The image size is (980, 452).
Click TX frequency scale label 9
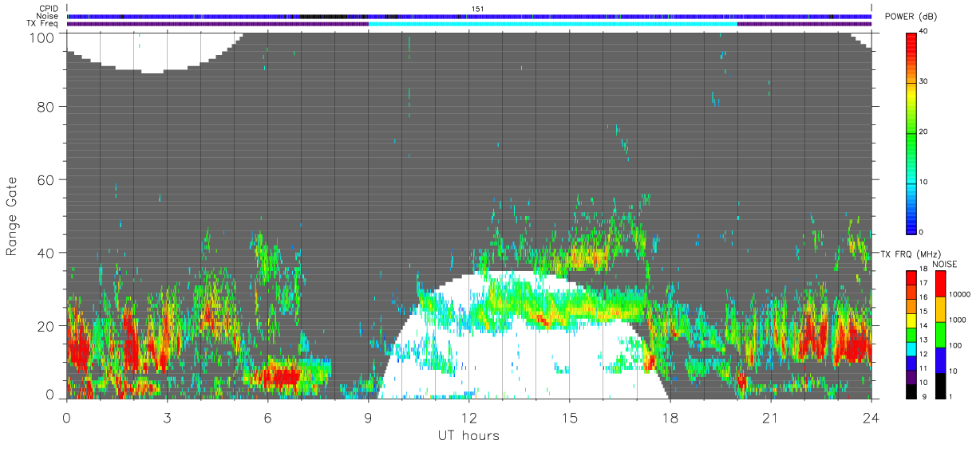click(x=924, y=396)
